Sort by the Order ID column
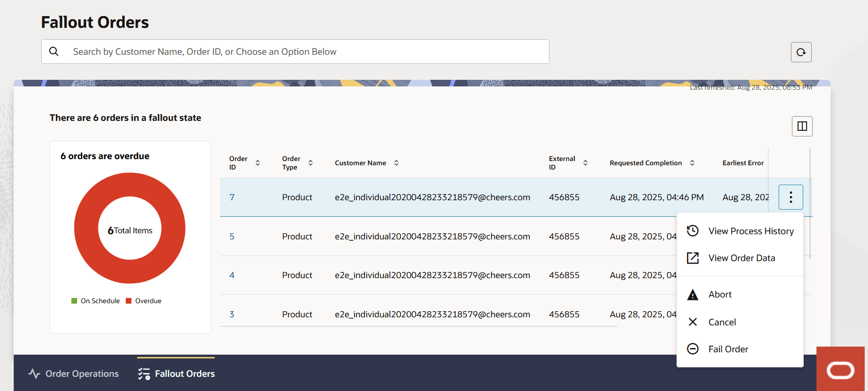This screenshot has height=391, width=868. point(258,163)
